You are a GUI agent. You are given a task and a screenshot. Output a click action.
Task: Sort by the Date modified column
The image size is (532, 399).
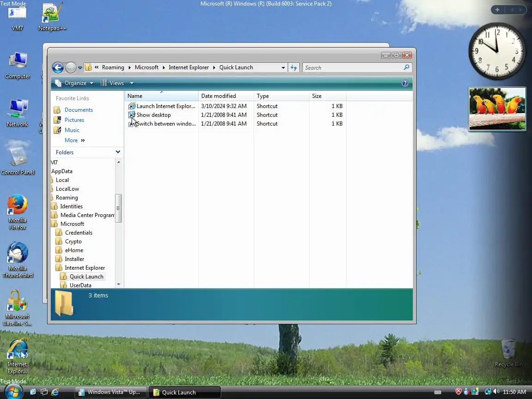tap(226, 96)
